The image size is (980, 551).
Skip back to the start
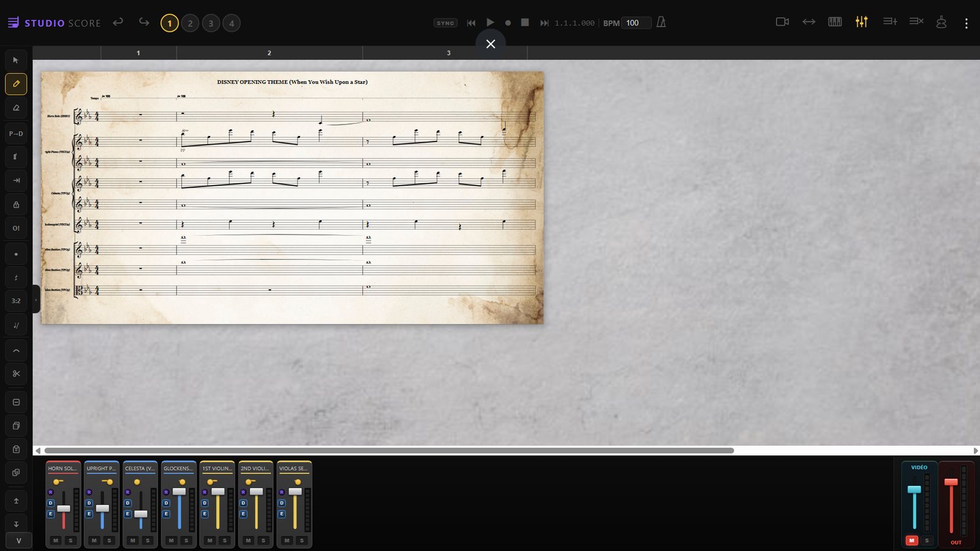pyautogui.click(x=471, y=23)
